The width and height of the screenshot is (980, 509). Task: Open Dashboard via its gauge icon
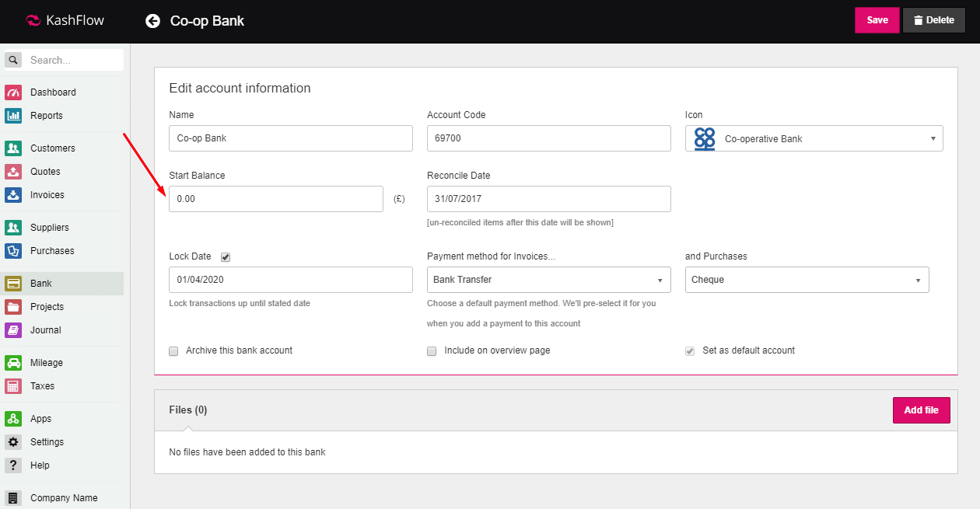coord(13,92)
